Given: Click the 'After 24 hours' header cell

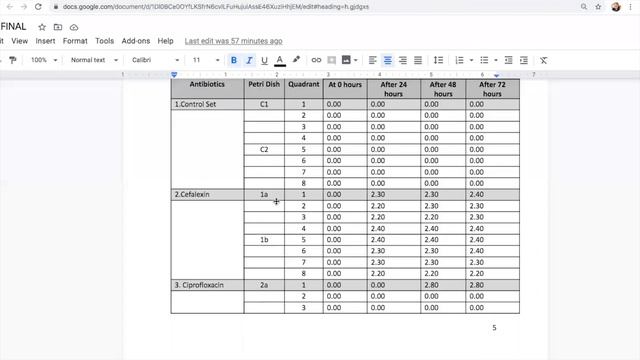Looking at the screenshot, I should click(x=394, y=89).
